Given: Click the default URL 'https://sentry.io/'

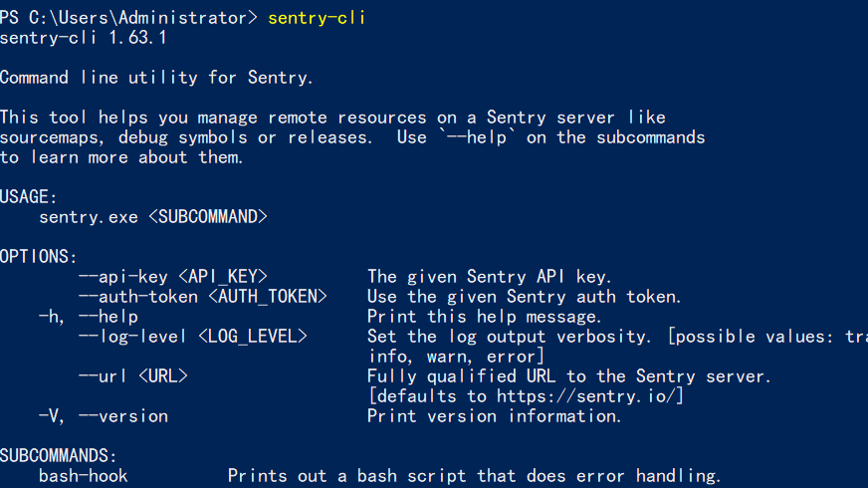Looking at the screenshot, I should tap(586, 396).
